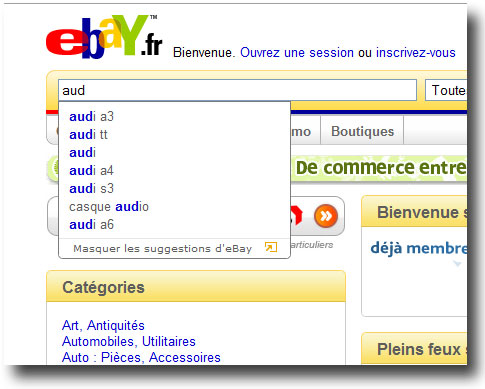Viewport: 485px width, 389px height.
Task: Open the Boutiques tab
Action: pyautogui.click(x=362, y=131)
